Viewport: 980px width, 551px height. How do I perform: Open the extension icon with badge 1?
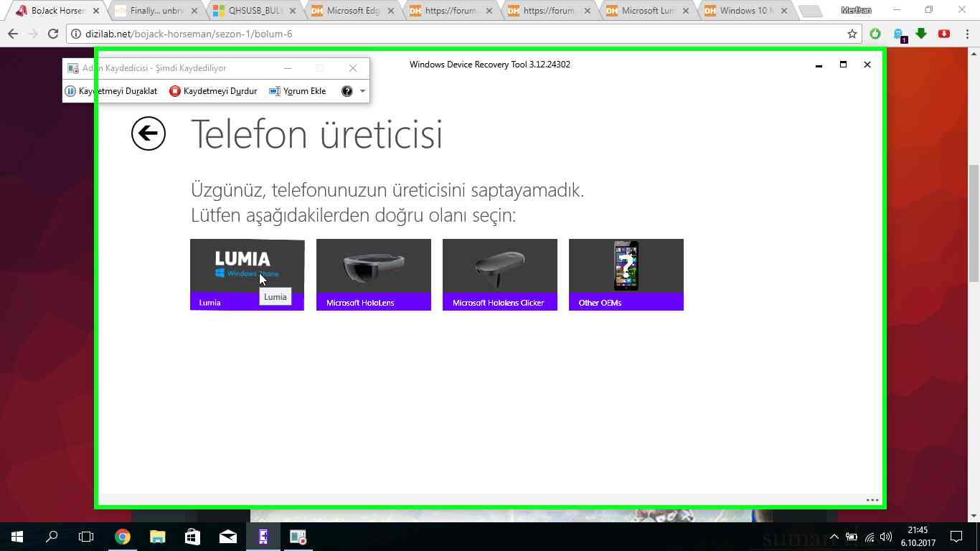click(x=899, y=34)
